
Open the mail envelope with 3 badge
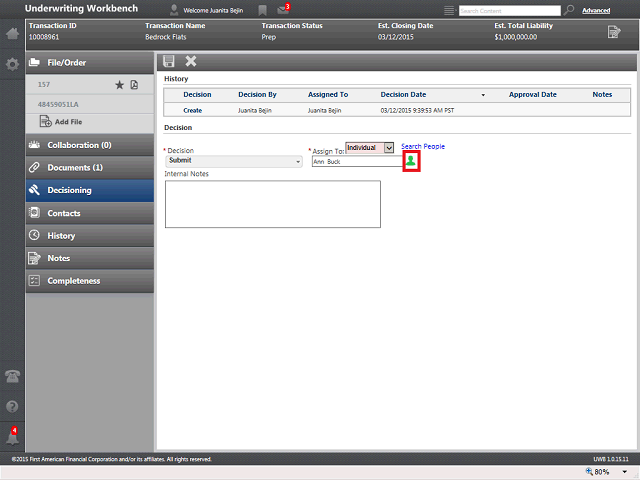(x=283, y=9)
